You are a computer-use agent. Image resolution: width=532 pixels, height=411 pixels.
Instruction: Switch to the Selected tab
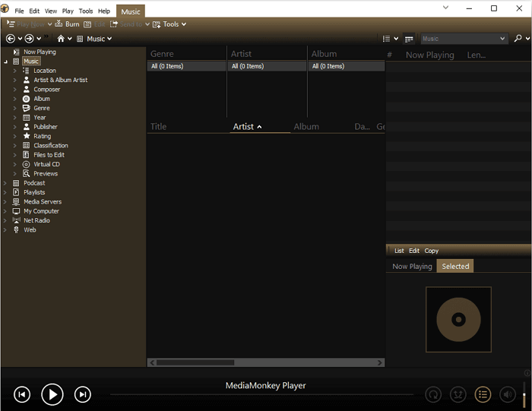point(455,266)
